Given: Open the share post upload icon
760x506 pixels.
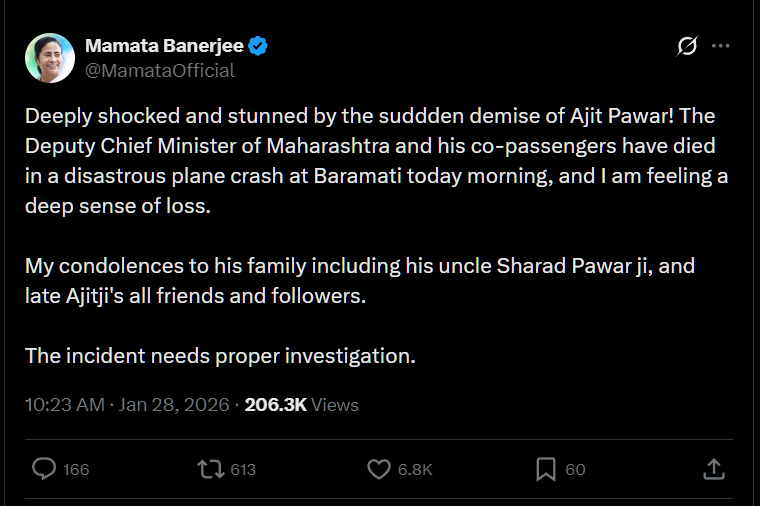Looking at the screenshot, I should (x=714, y=469).
